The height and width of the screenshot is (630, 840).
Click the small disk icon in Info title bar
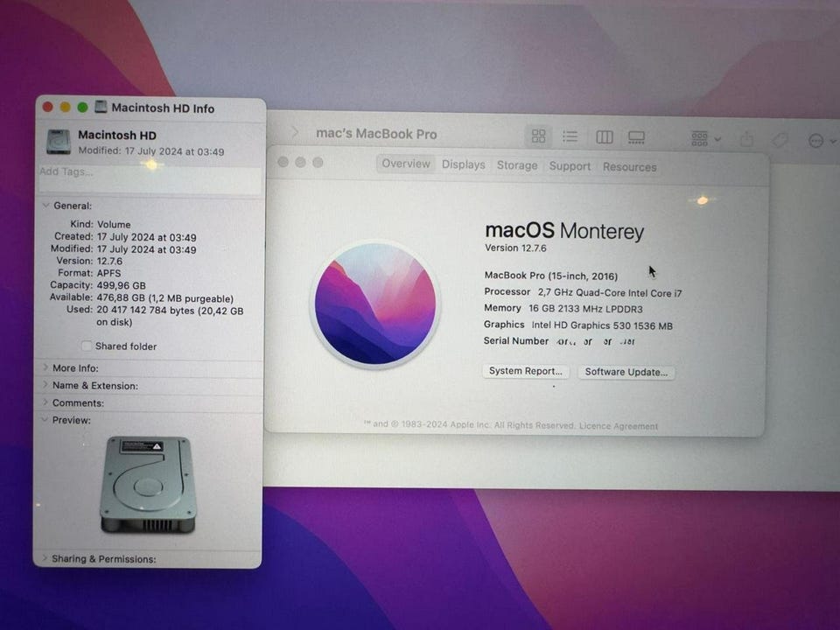[x=101, y=107]
